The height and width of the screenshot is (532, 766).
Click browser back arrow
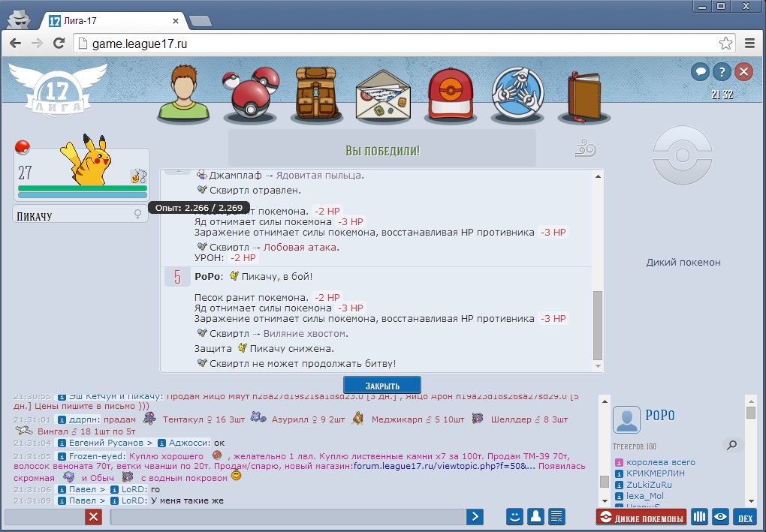point(15,43)
